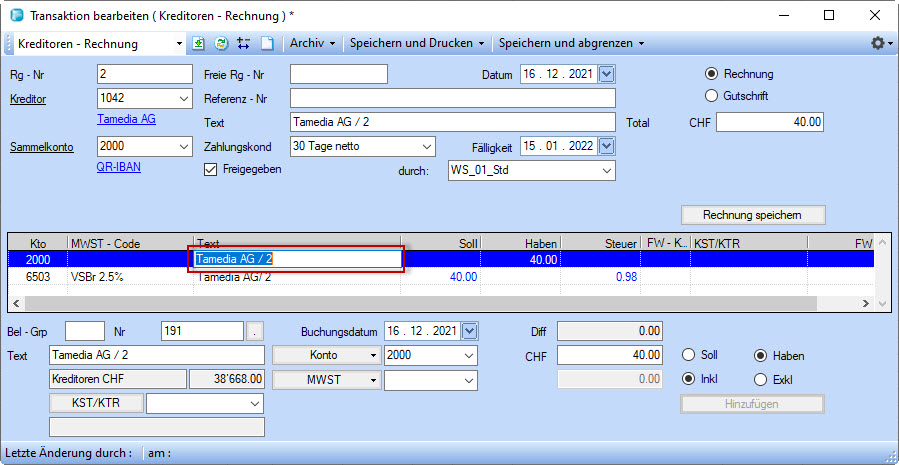The width and height of the screenshot is (899, 465).
Task: Open the calendar picker for Fälligkeit
Action: coord(606,146)
